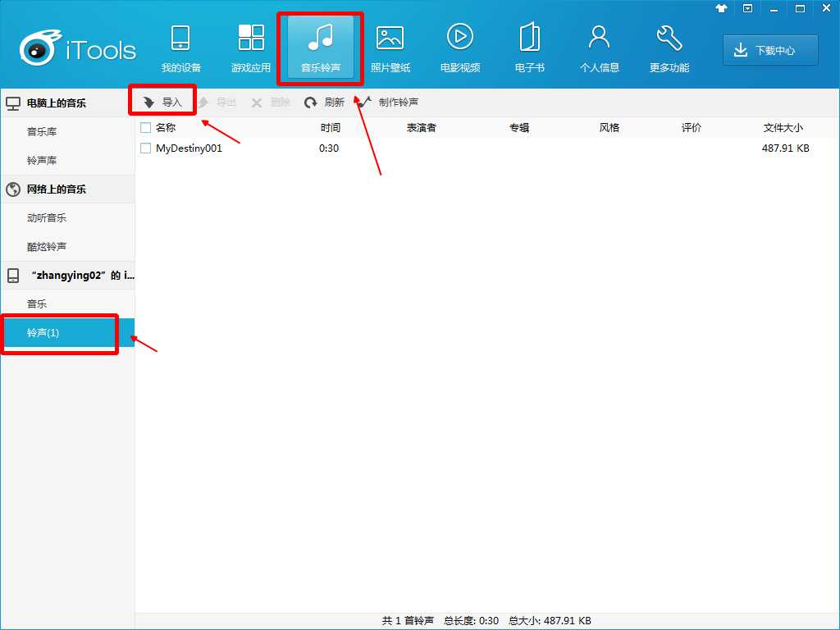This screenshot has height=630, width=840.
Task: Click the 导出 export button
Action: (x=217, y=102)
